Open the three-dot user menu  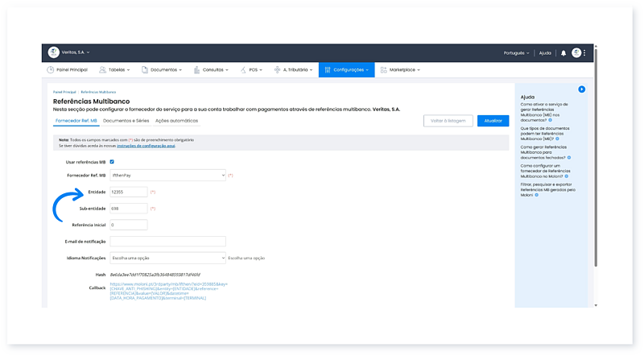[x=584, y=52]
